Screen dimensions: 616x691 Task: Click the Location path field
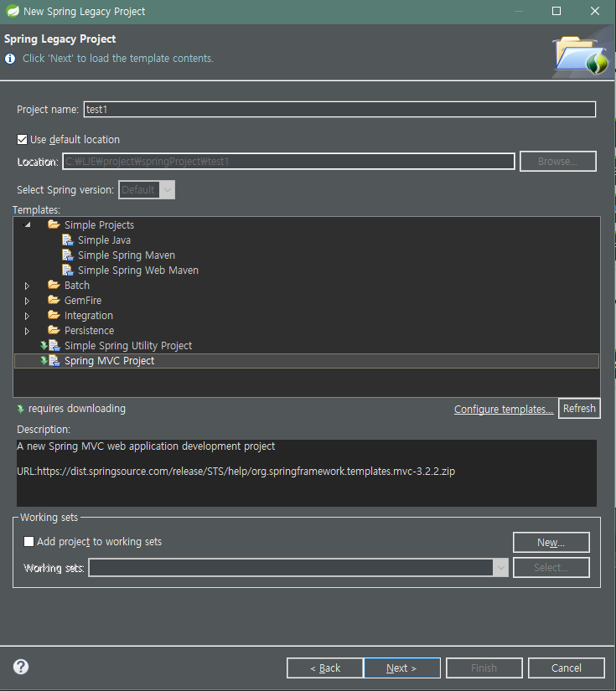tap(289, 162)
